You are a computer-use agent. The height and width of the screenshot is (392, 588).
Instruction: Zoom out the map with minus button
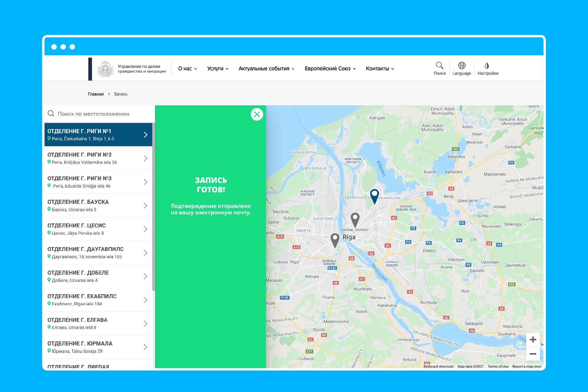533,354
